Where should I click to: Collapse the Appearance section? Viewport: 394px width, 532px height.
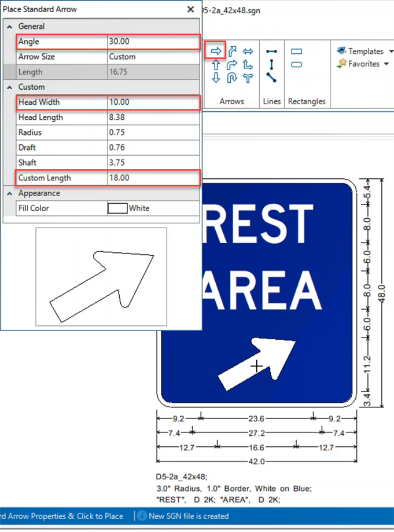[x=10, y=193]
